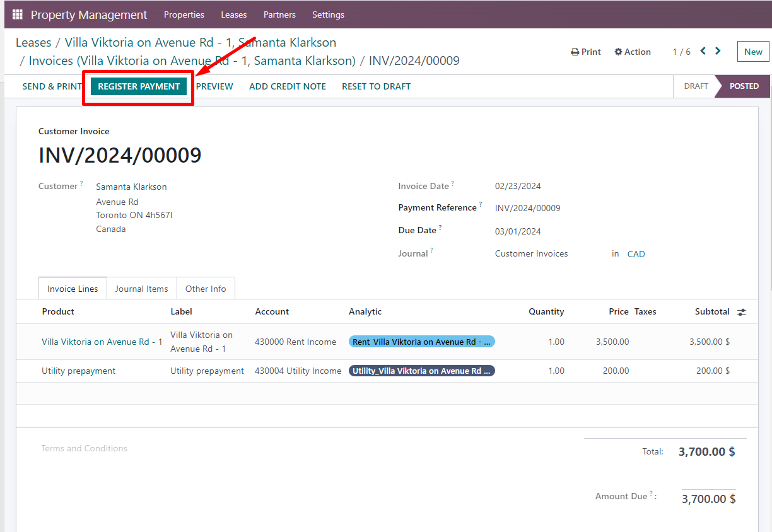
Task: Open the lease breadcrumb before Invoices
Action: (201, 42)
